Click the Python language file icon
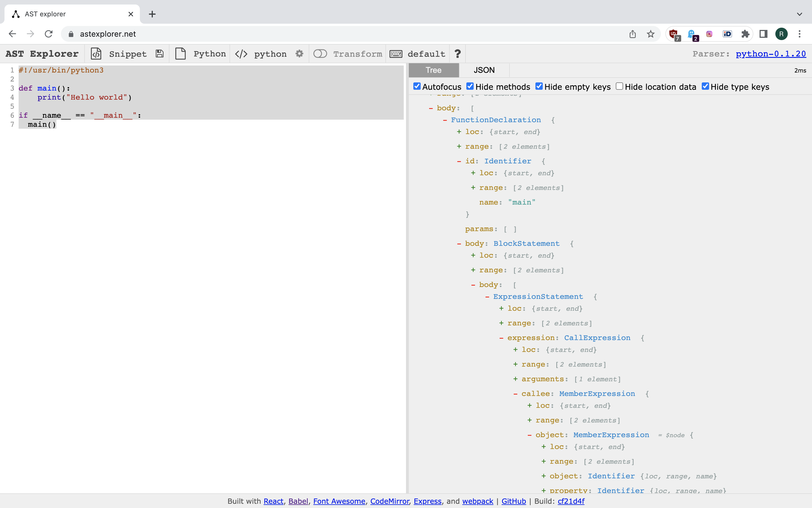Screen dimensions: 812x508 pos(180,54)
